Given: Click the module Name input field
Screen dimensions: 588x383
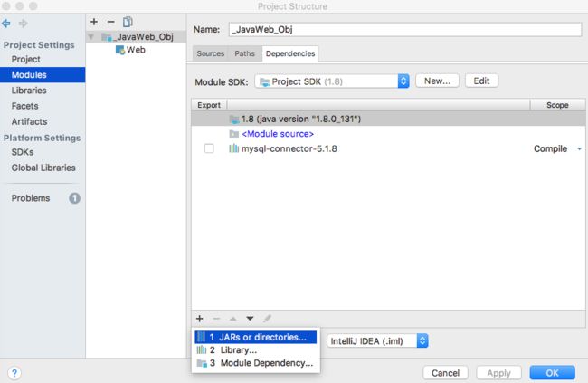Looking at the screenshot, I should (405, 29).
